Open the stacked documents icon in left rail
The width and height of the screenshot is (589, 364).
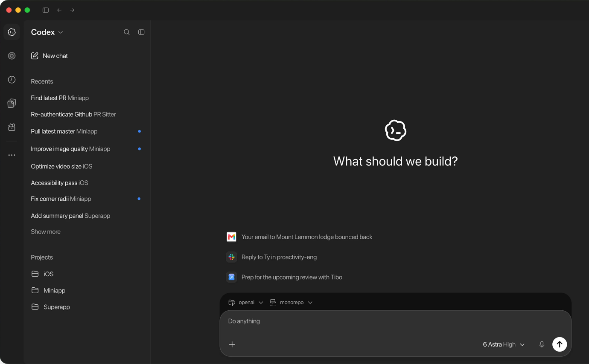(12, 103)
